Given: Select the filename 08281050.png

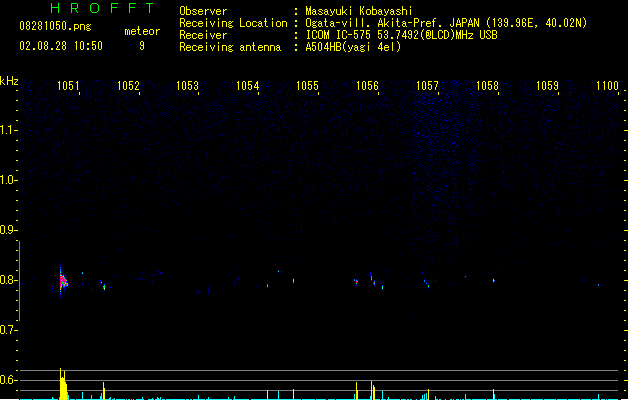Looking at the screenshot, I should [x=55, y=26].
